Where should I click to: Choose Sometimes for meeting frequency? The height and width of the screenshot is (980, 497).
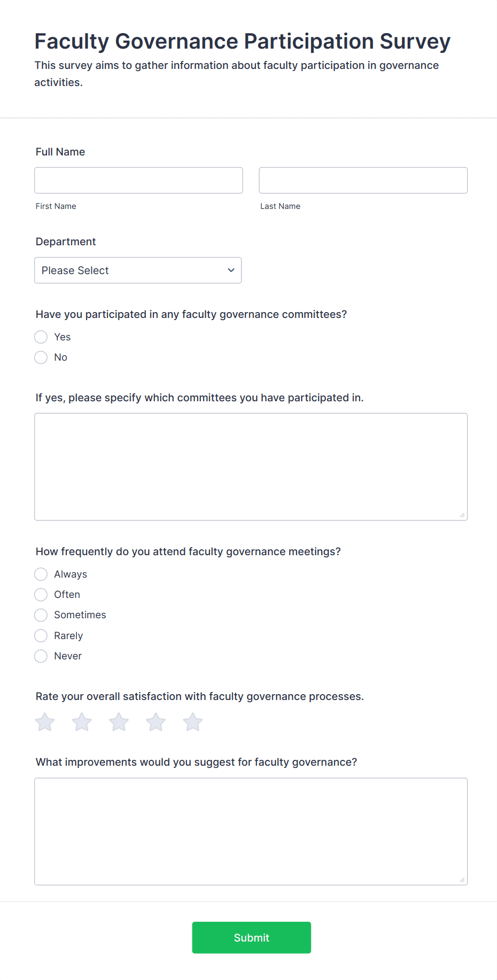[x=41, y=615]
